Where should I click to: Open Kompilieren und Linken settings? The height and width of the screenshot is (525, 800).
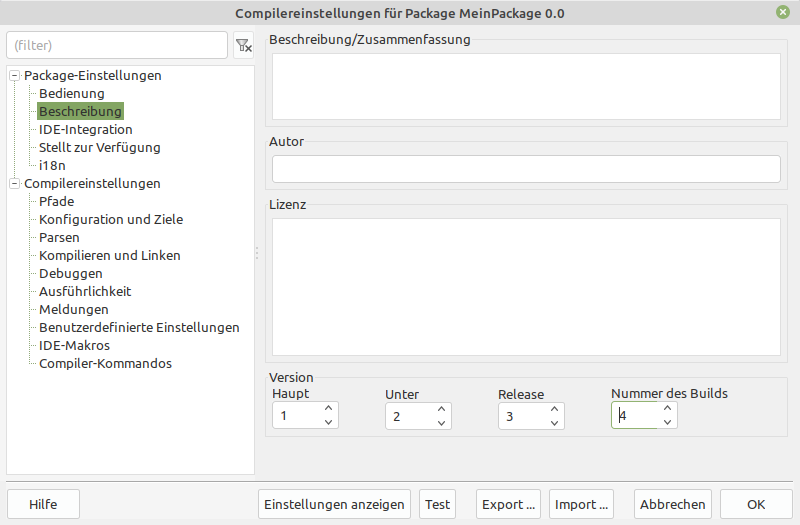(109, 256)
